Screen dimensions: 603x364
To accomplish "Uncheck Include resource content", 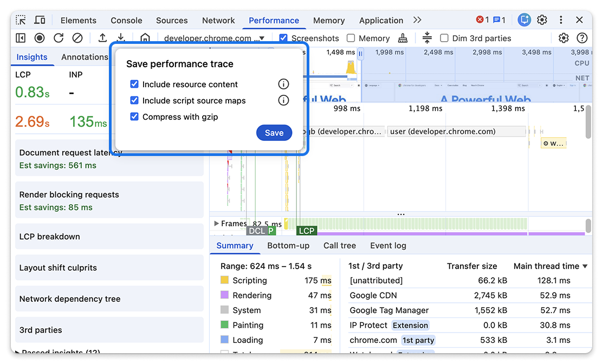I will coord(135,84).
